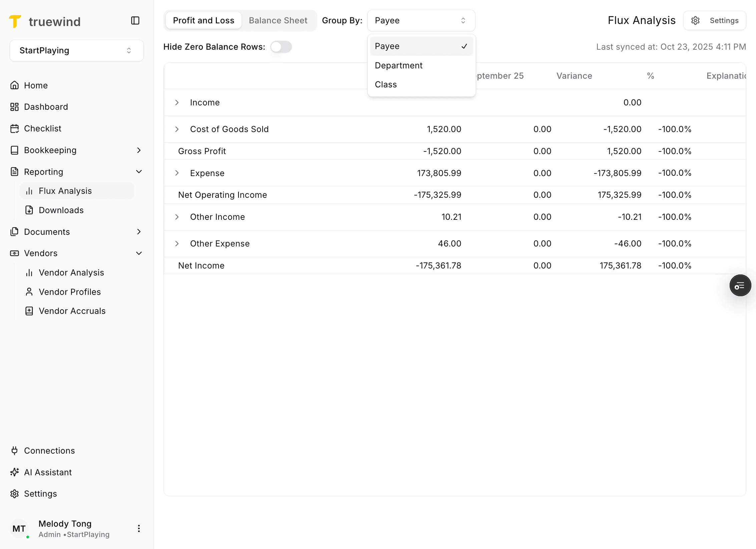Screen dimensions: 756x549
Task: Click the sidebar collapse panel icon
Action: (135, 21)
